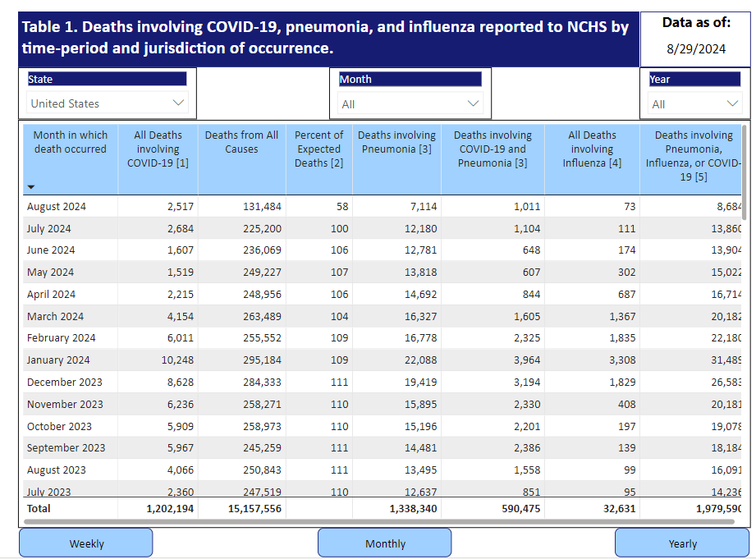Click pneumonia deaths value 22,088

click(x=420, y=360)
